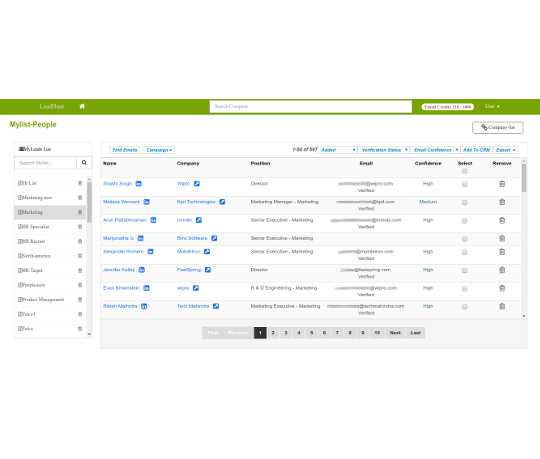540x459 pixels.
Task: Open the Company-list button
Action: pos(498,127)
